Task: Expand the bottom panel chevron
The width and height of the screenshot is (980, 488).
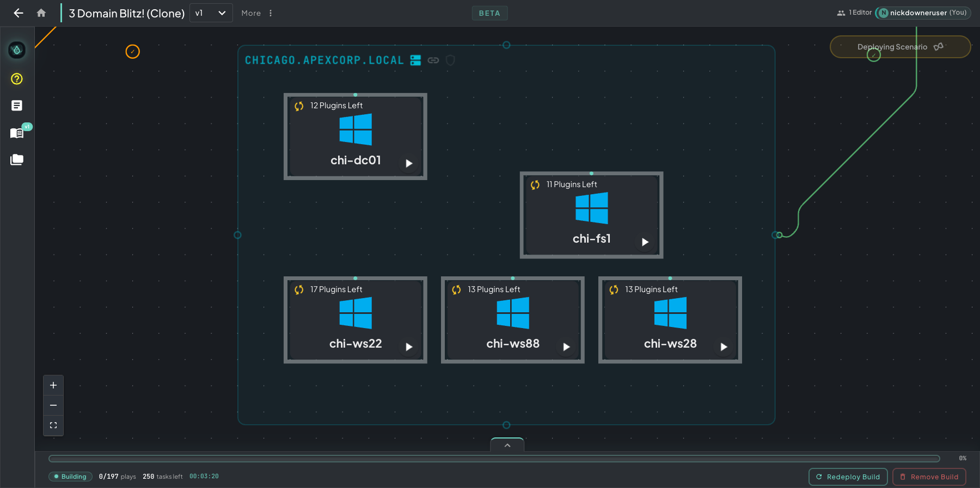Action: (507, 445)
